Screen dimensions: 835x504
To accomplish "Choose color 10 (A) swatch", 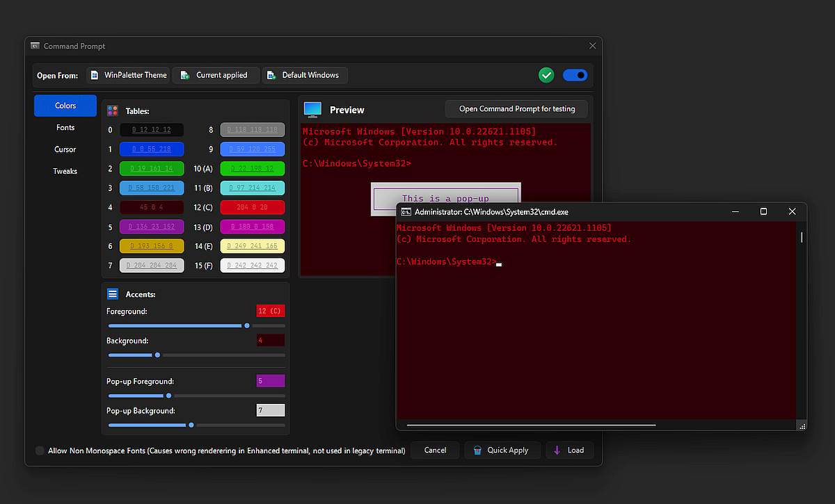I will (253, 169).
